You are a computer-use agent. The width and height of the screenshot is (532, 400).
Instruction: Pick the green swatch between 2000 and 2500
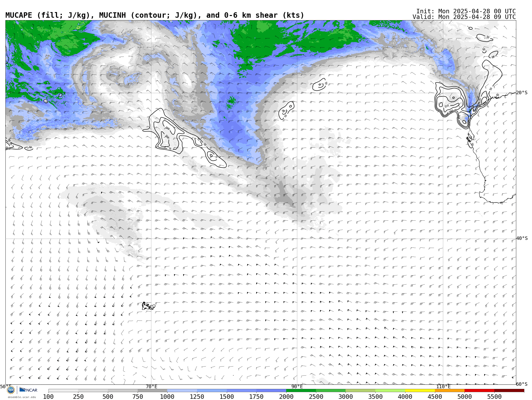pos(301,391)
